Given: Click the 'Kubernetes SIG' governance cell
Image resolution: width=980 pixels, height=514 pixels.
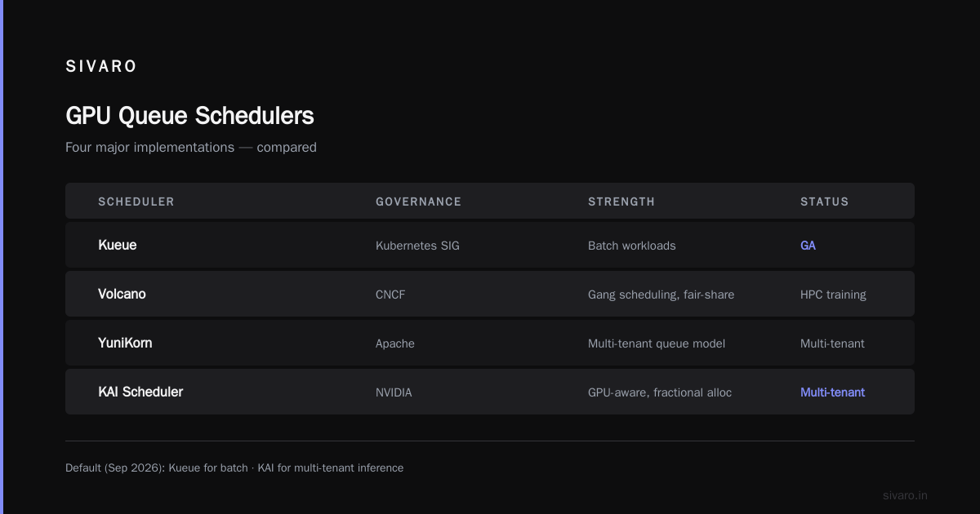Looking at the screenshot, I should [x=417, y=246].
